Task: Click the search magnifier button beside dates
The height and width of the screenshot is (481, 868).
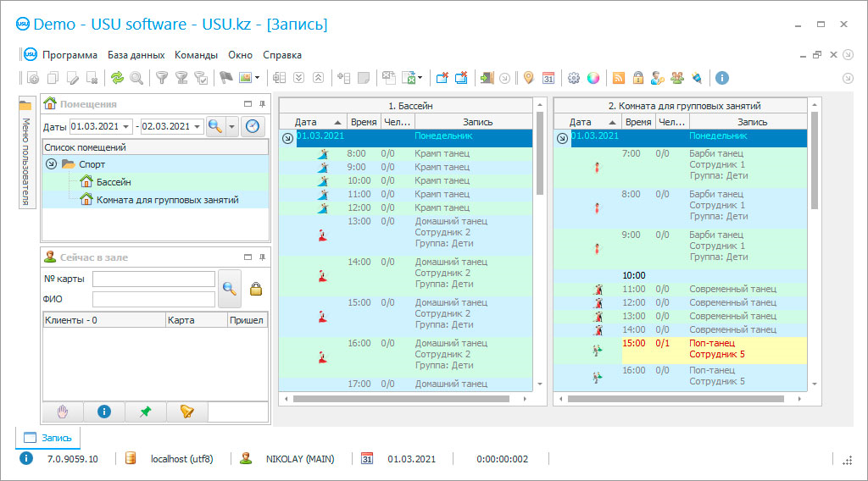Action: [x=215, y=127]
